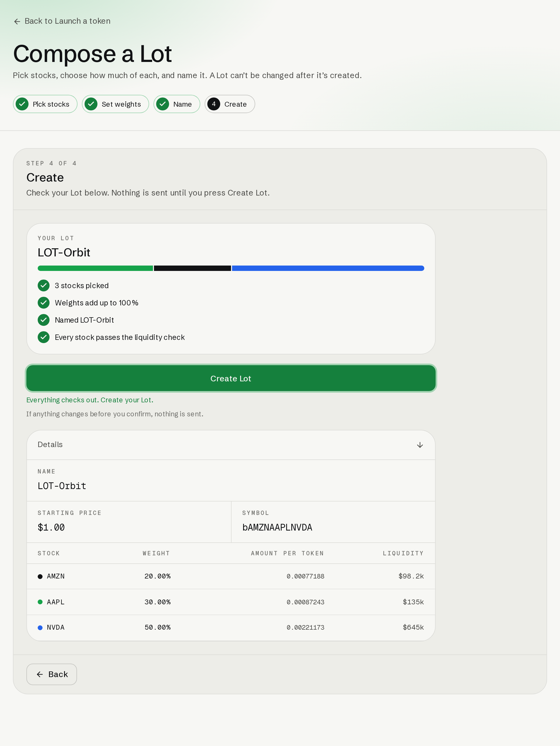Click the check icon beside Weights add up to 100%
This screenshot has width=560, height=746.
tap(44, 302)
